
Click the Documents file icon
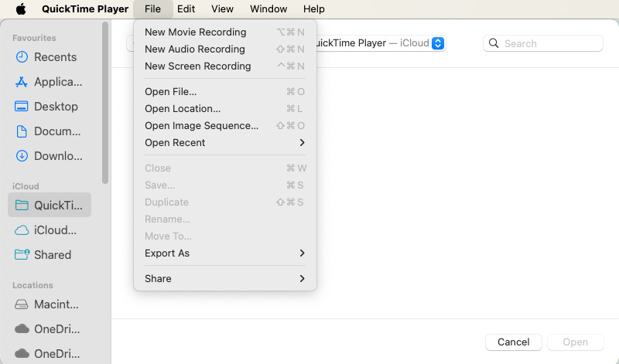coord(22,131)
